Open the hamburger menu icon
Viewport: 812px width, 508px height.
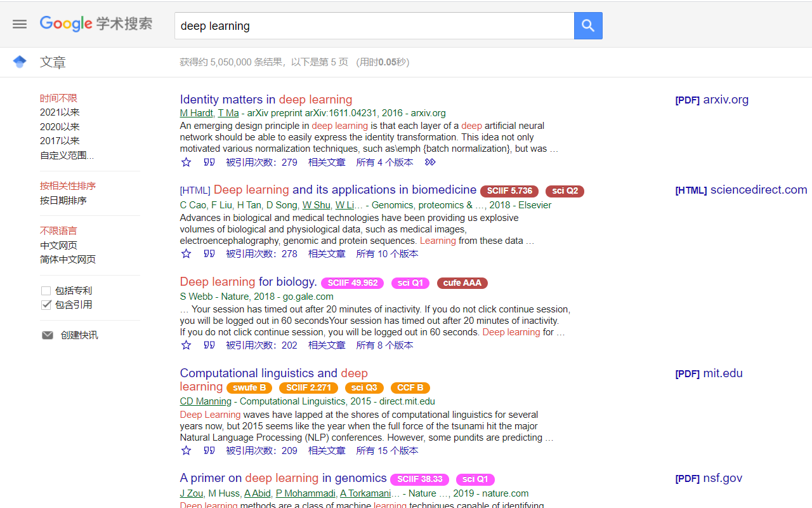(x=20, y=24)
